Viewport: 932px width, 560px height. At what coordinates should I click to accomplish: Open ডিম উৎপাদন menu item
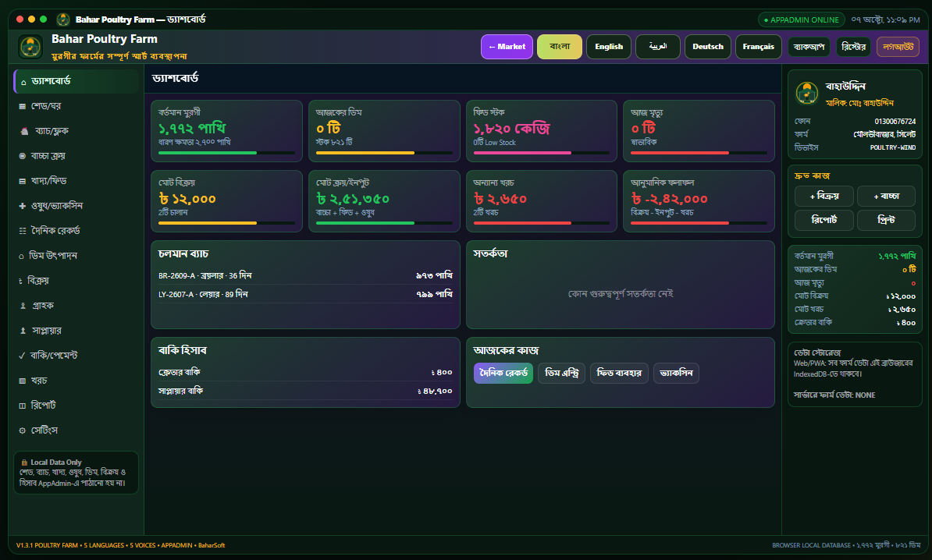[76, 255]
